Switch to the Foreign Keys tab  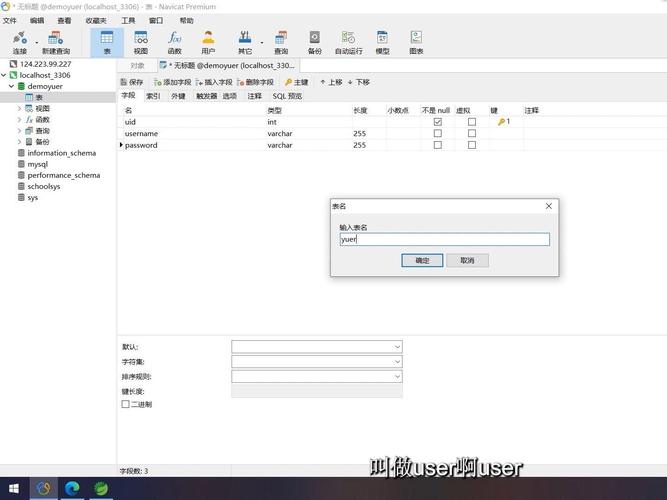[x=178, y=96]
